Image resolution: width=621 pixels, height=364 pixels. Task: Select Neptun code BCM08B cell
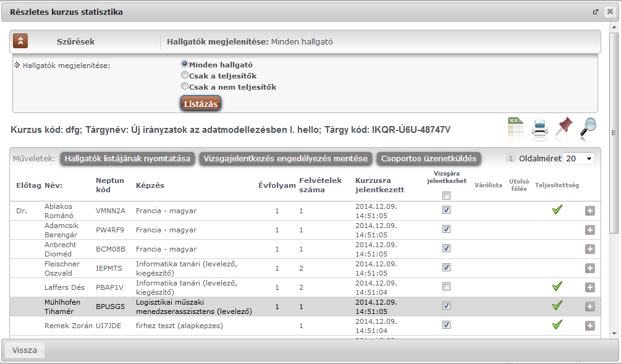point(111,249)
